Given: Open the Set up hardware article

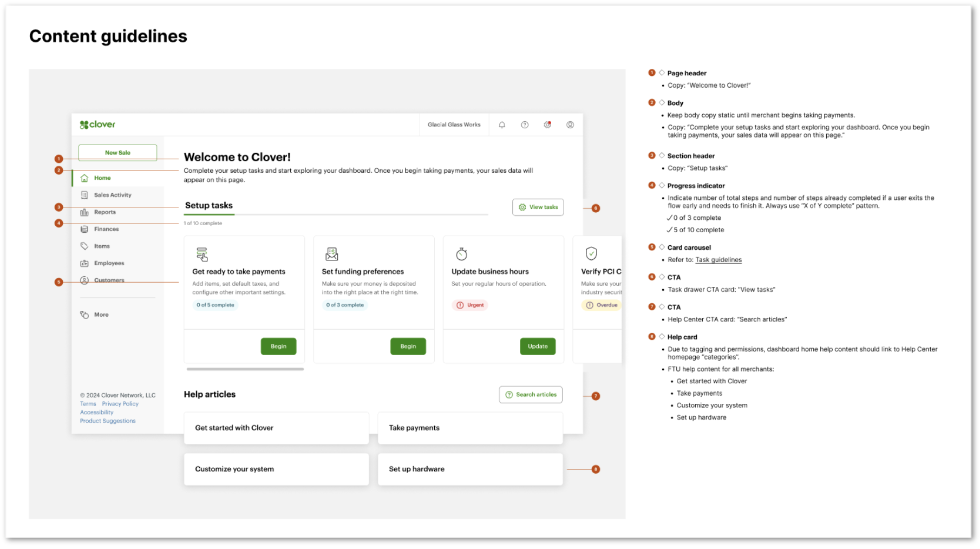Looking at the screenshot, I should (x=470, y=469).
